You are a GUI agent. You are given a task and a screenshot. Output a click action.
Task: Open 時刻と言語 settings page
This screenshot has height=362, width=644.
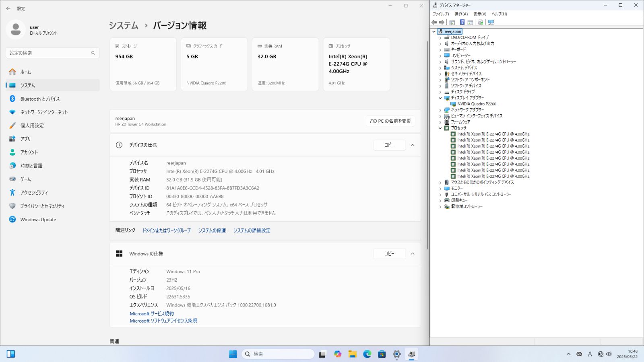coord(53,166)
